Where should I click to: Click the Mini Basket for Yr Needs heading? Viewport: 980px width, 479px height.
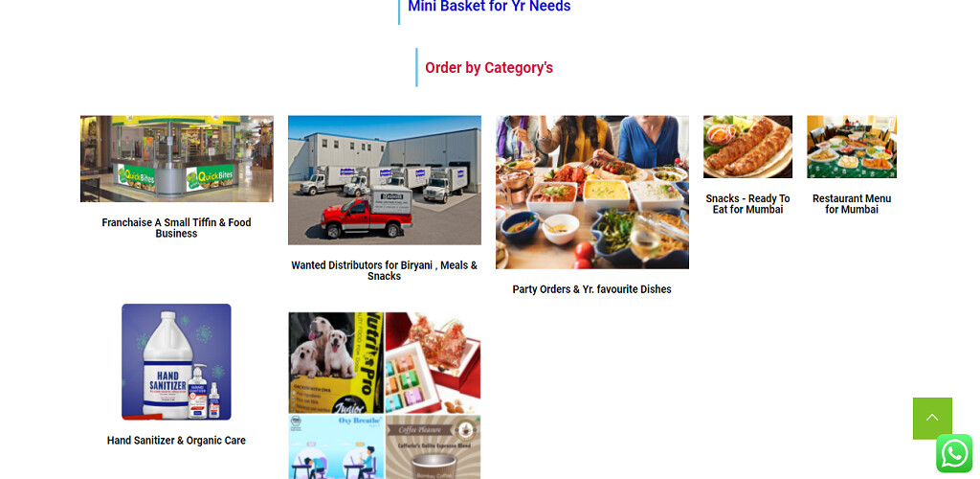tap(489, 7)
